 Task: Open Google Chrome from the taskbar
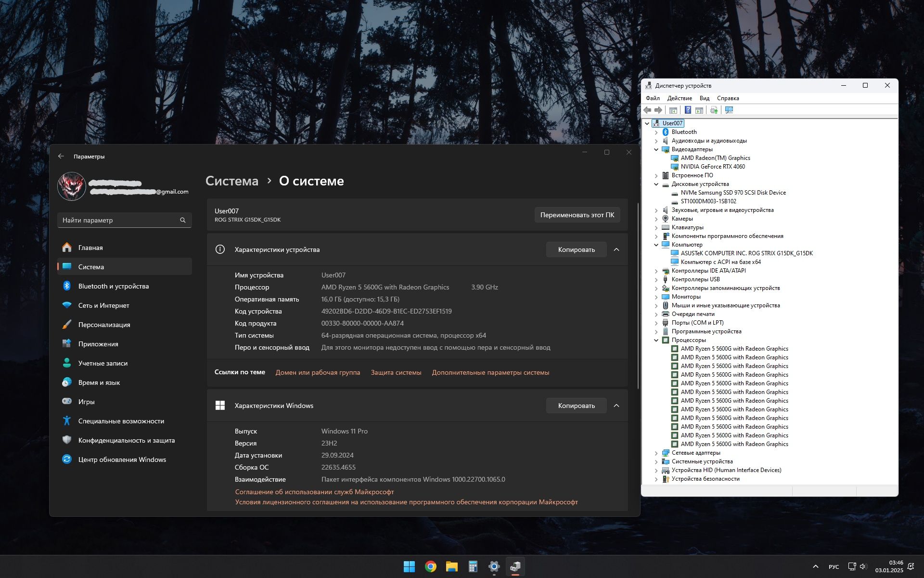click(431, 566)
